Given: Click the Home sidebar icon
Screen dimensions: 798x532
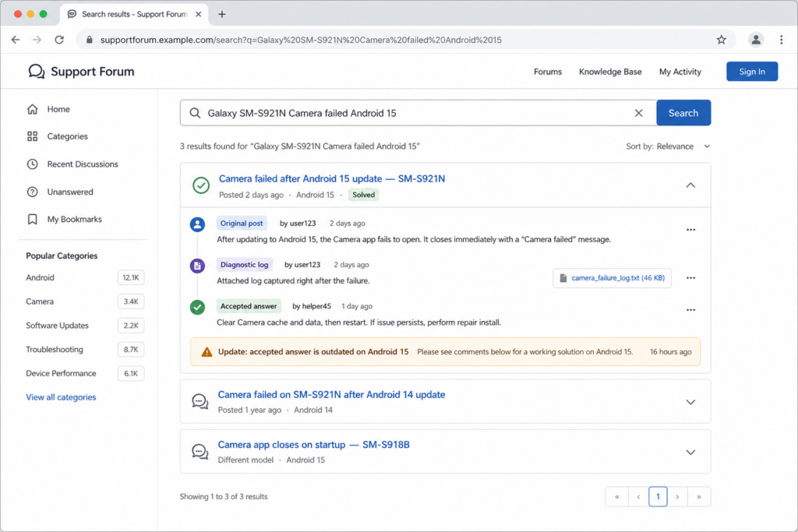Looking at the screenshot, I should (x=33, y=109).
